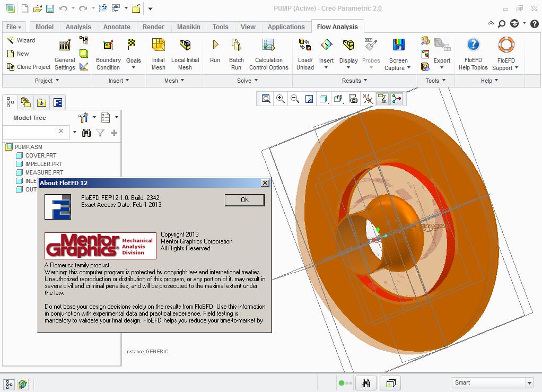Open Calculation Control Options
The height and width of the screenshot is (392, 542).
(x=268, y=53)
